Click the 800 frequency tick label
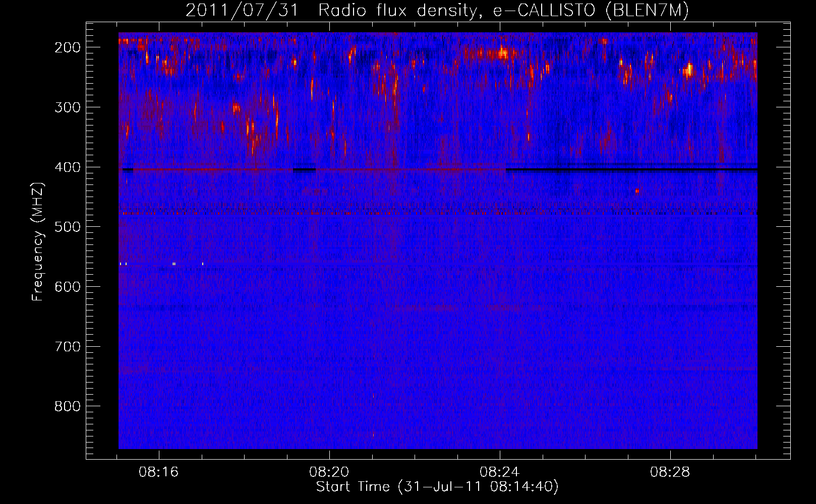The height and width of the screenshot is (504, 816). pos(68,406)
